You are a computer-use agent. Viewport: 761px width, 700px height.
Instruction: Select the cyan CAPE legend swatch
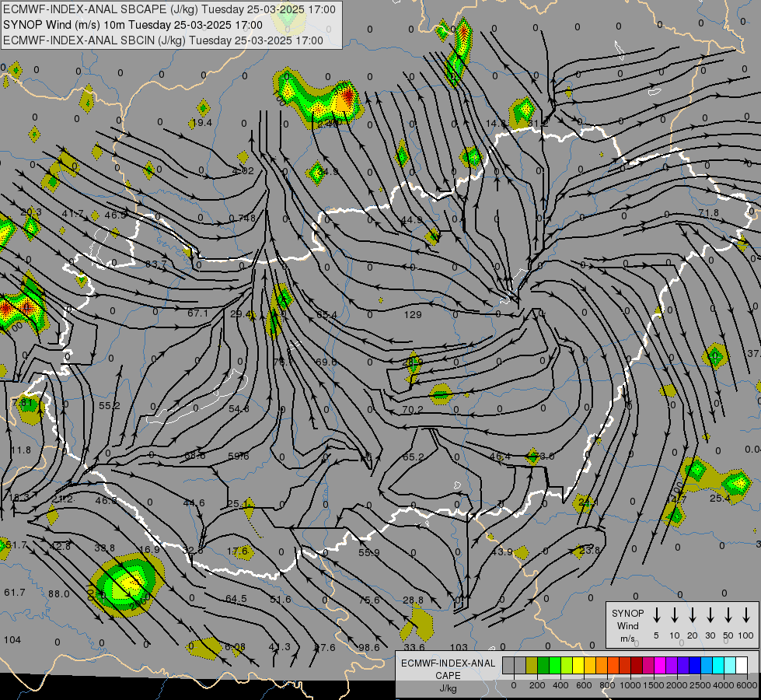(717, 665)
